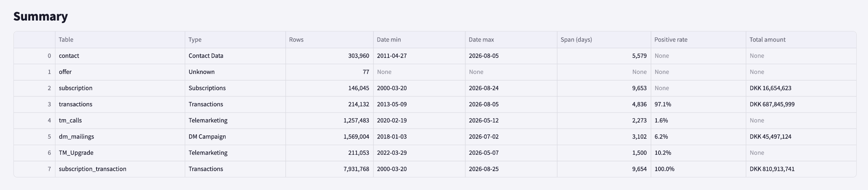
Task: Click the positive rate 1.6%
Action: (x=698, y=120)
